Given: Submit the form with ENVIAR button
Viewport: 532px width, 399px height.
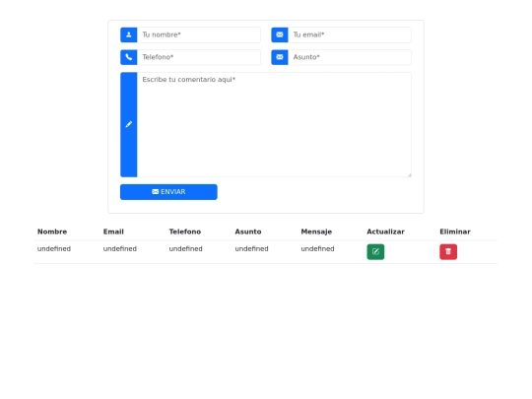Looking at the screenshot, I should [168, 192].
